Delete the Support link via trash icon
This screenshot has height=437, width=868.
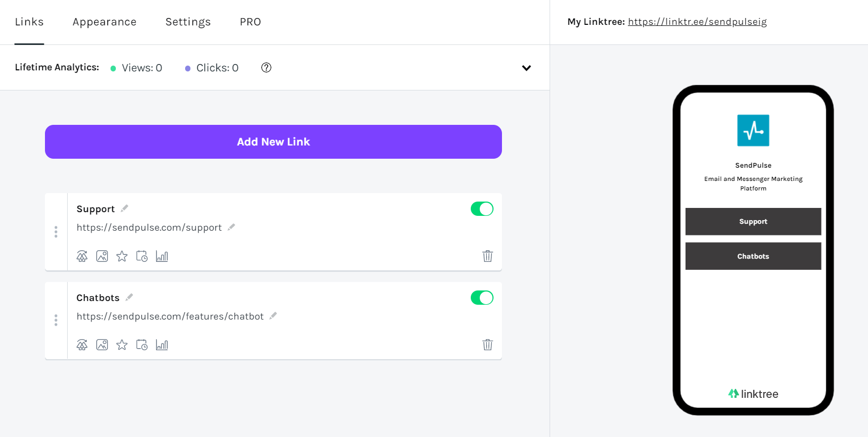[x=488, y=256]
